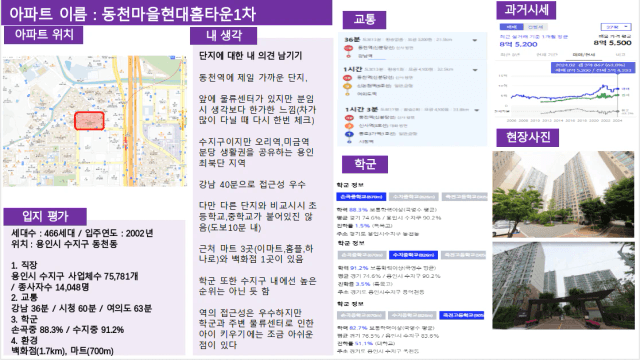The height and width of the screenshot is (360, 640).
Task: Click the '교통' section header
Action: 364,19
